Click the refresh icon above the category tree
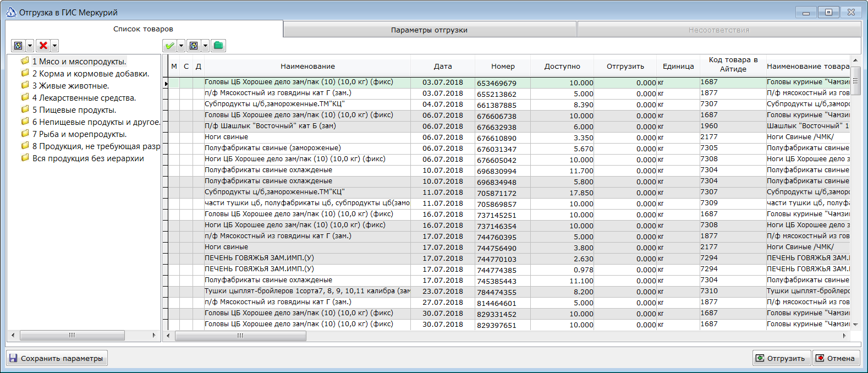This screenshot has height=373, width=868. click(x=18, y=46)
